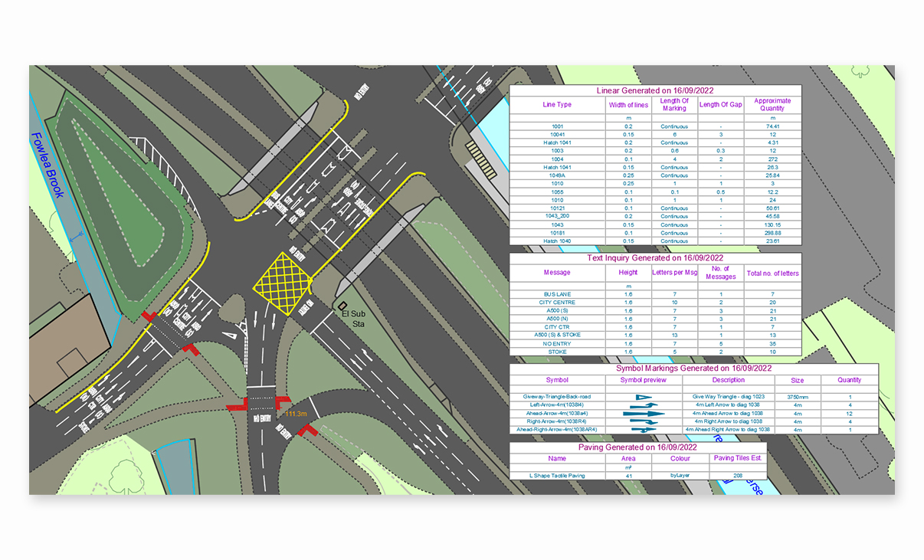
Task: Click the Symbol Markings Generated title bar
Action: click(693, 368)
